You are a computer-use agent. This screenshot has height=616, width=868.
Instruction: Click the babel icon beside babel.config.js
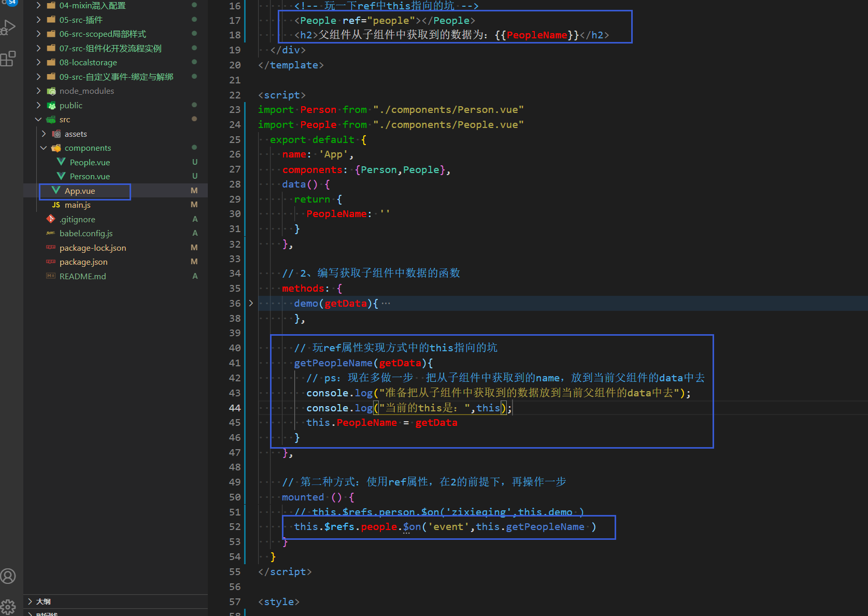(51, 233)
